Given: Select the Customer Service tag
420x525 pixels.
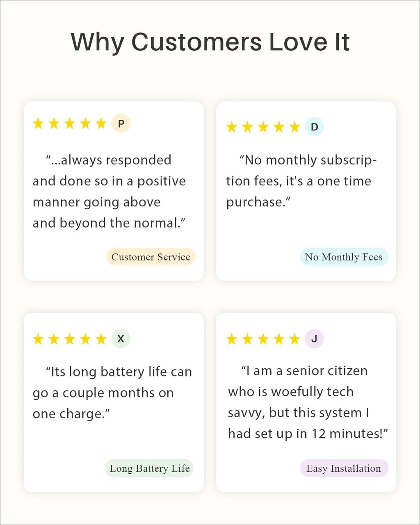Looking at the screenshot, I should click(x=151, y=257).
